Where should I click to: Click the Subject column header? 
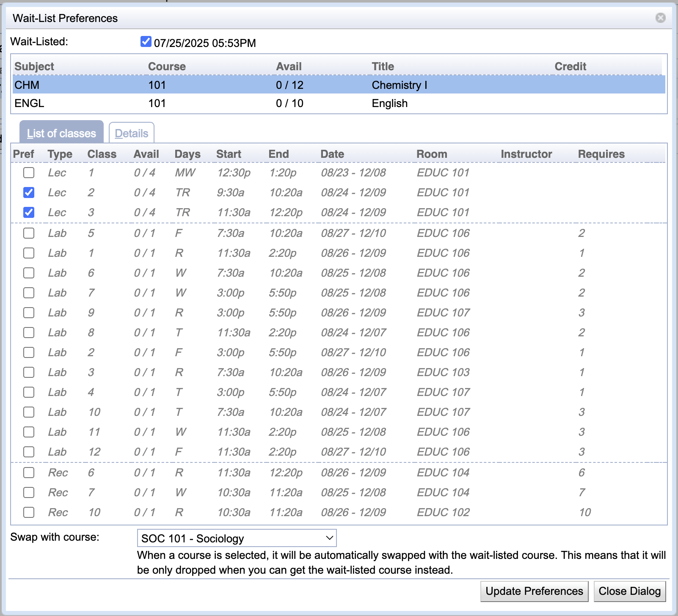tap(34, 66)
